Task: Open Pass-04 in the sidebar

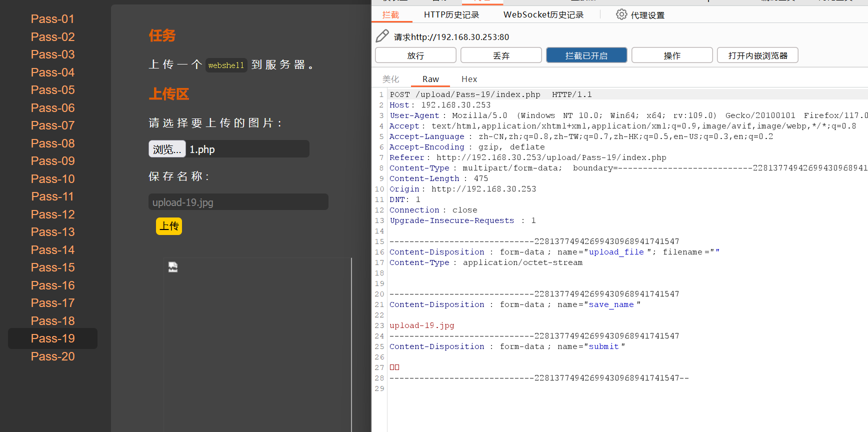Action: [x=52, y=72]
